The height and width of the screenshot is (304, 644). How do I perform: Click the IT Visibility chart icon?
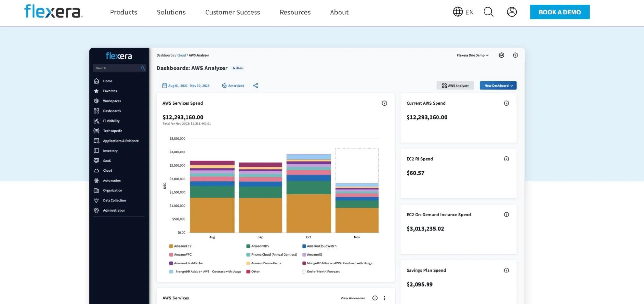point(96,121)
